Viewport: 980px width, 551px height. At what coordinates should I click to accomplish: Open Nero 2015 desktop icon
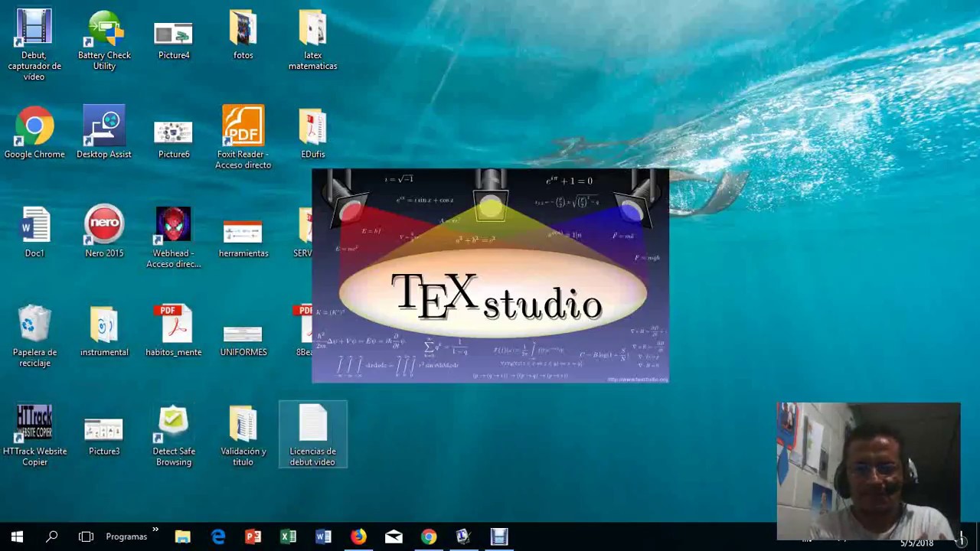(x=104, y=227)
